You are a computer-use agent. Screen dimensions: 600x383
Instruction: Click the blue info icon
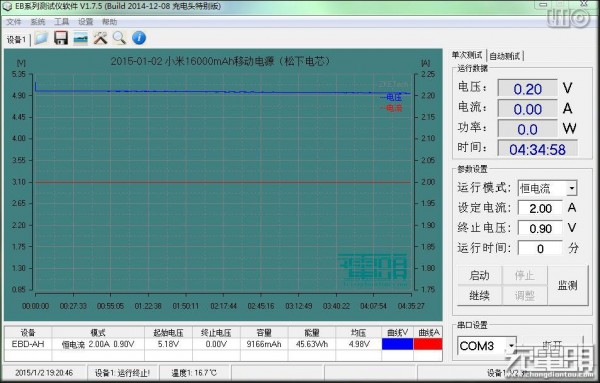(139, 38)
